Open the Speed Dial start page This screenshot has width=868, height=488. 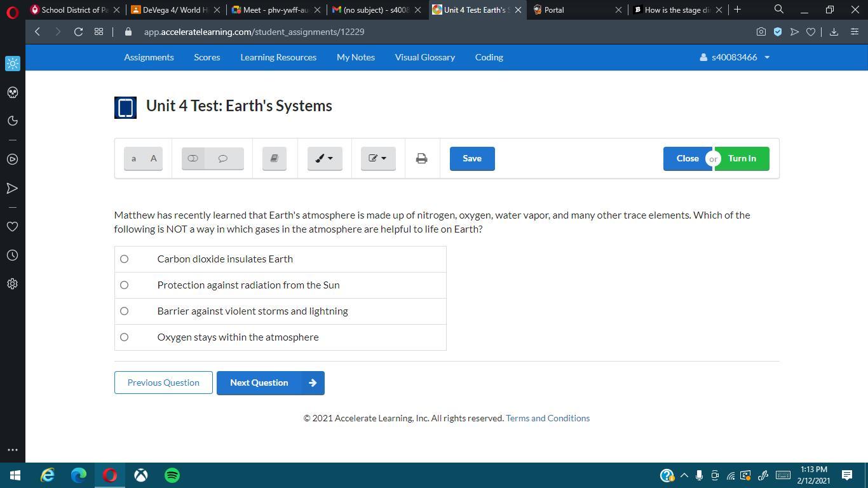point(98,32)
